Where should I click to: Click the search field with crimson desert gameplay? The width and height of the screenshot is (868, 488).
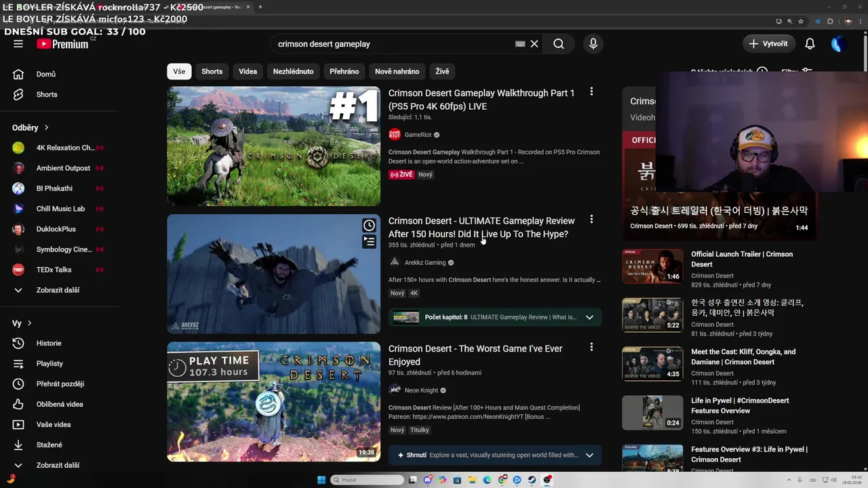(x=393, y=44)
